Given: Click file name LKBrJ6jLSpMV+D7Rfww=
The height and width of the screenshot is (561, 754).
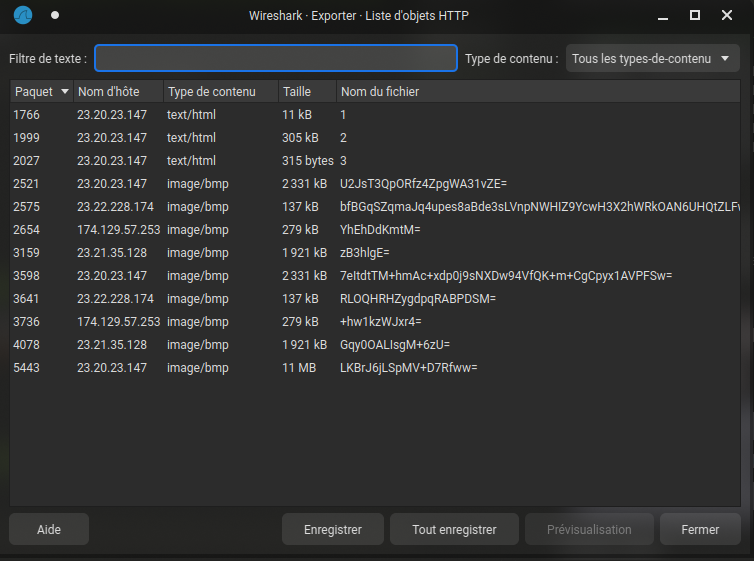Looking at the screenshot, I should [x=409, y=368].
